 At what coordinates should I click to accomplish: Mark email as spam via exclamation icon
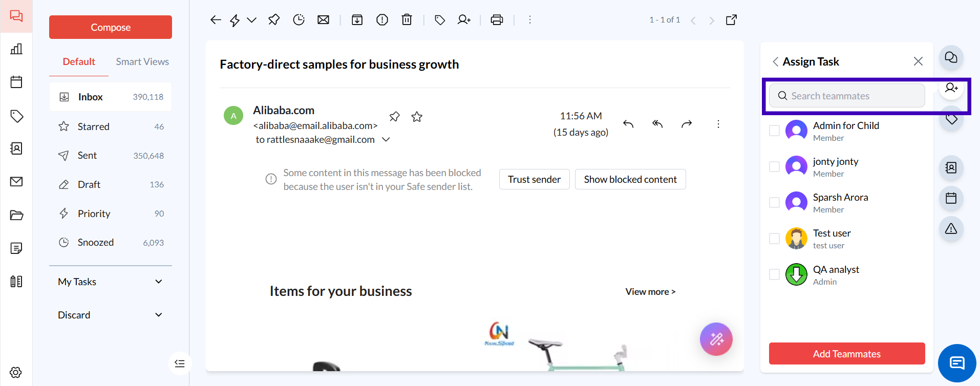[x=382, y=20]
